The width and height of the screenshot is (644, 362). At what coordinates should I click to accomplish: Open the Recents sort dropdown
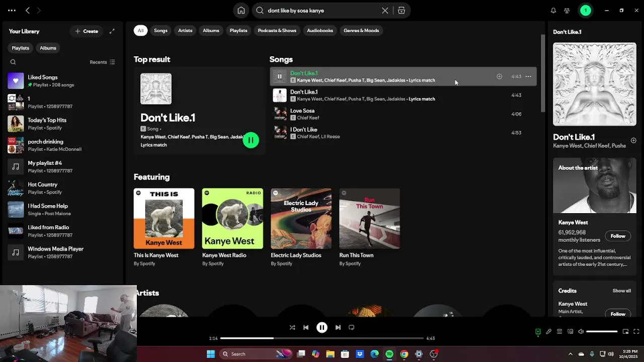(102, 62)
